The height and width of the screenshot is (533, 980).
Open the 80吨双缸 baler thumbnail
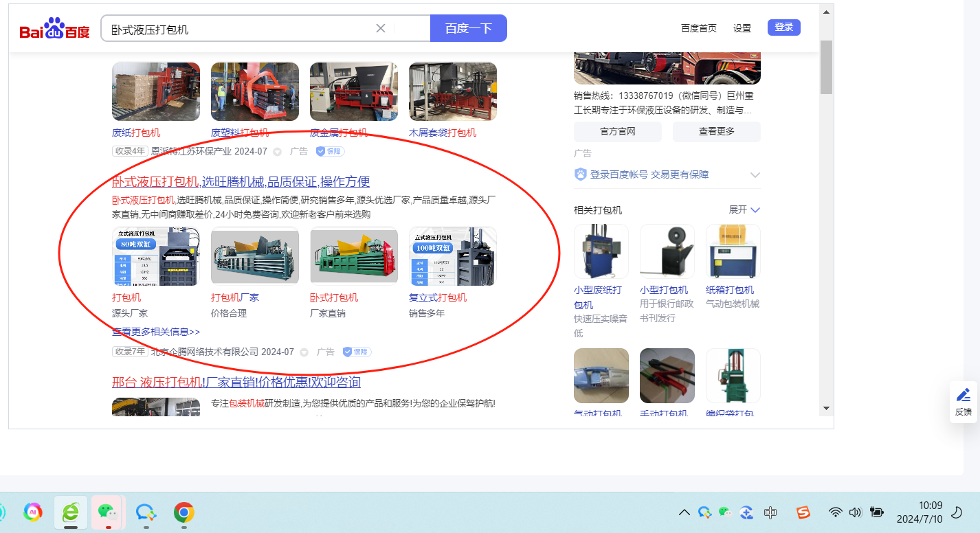(156, 256)
